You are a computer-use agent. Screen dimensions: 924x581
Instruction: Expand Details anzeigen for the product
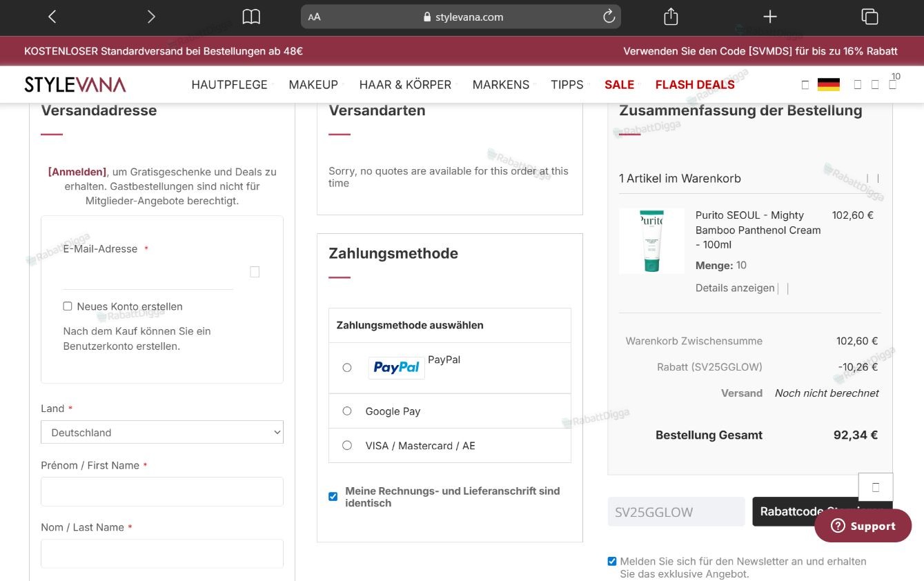(735, 288)
